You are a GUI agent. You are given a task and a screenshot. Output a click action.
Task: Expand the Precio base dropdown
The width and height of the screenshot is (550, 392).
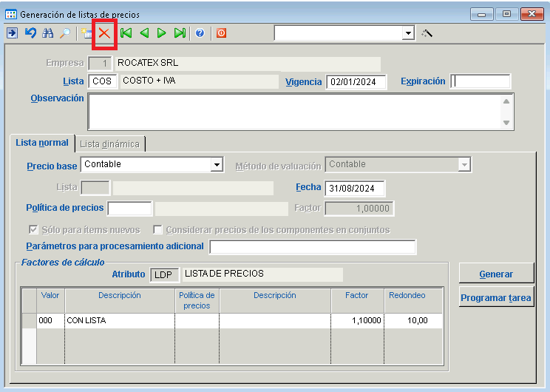[x=217, y=165]
